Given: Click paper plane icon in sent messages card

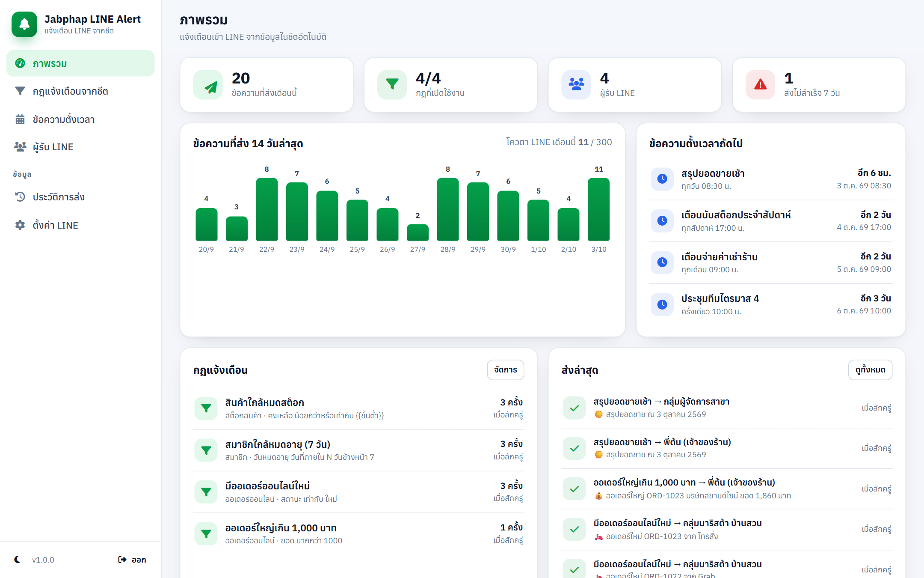Looking at the screenshot, I should (x=208, y=85).
